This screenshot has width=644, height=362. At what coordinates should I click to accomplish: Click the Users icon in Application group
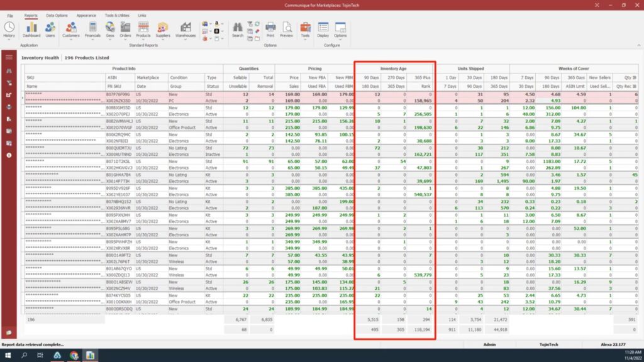[x=50, y=28]
